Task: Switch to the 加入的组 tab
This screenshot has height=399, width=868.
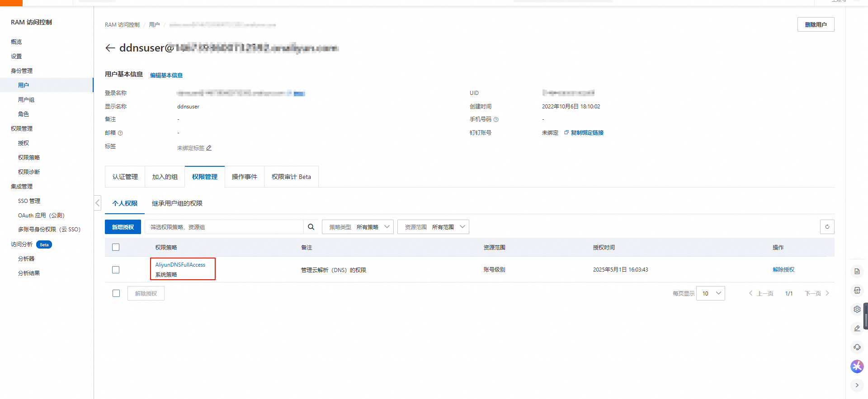Action: click(165, 177)
